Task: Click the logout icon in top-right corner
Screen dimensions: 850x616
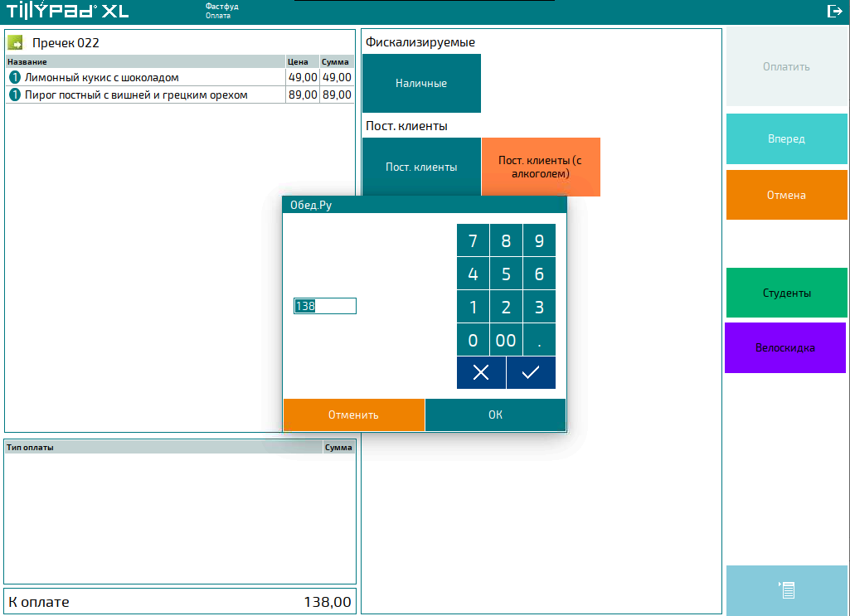Action: (834, 11)
